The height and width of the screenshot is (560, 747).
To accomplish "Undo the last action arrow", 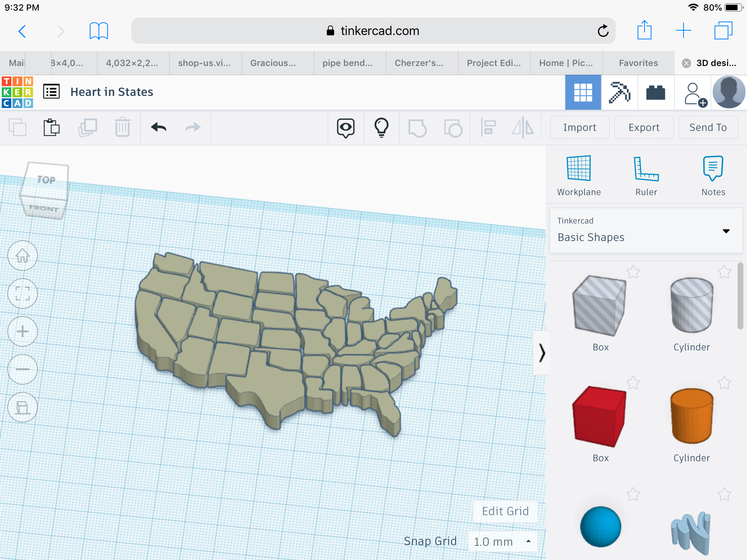I will click(x=159, y=127).
